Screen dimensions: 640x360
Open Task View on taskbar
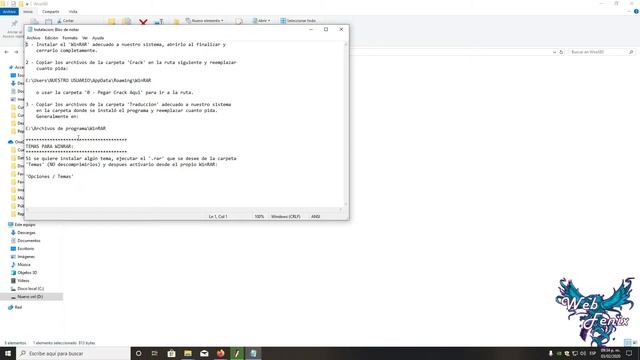pos(155,353)
